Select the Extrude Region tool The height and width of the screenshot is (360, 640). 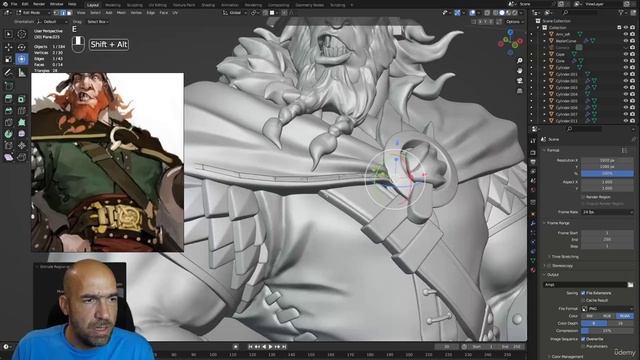click(x=9, y=99)
